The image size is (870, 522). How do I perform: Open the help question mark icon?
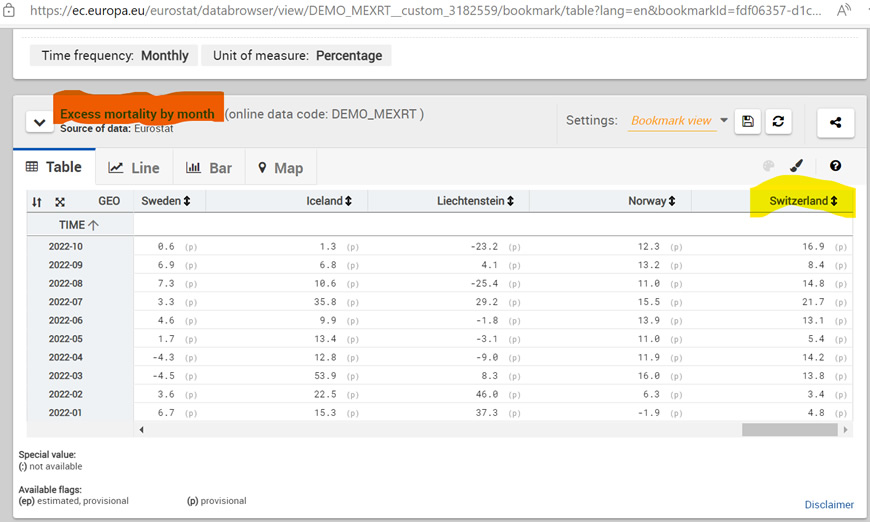tap(835, 167)
